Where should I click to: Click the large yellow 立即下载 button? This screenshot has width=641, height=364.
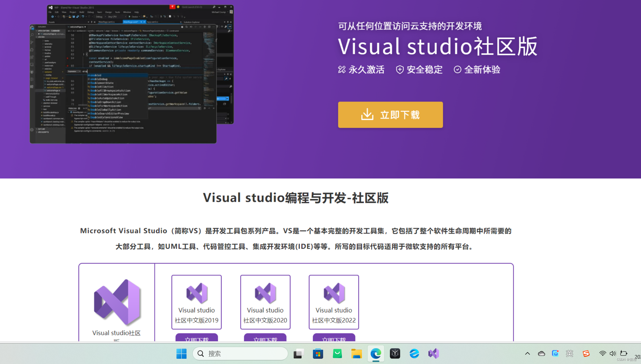(390, 115)
